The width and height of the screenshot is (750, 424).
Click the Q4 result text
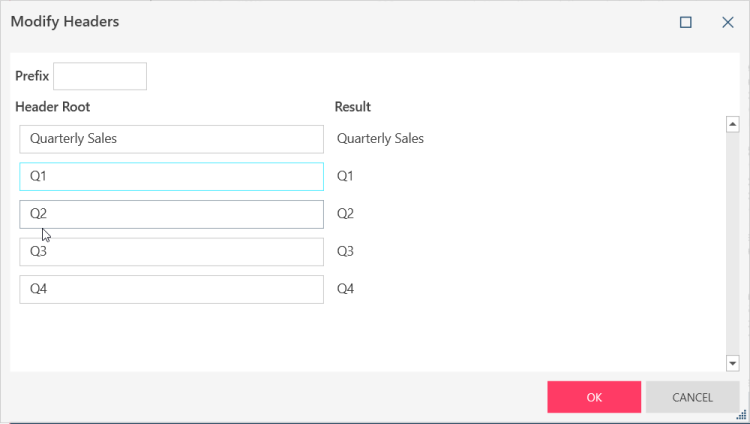pos(345,289)
